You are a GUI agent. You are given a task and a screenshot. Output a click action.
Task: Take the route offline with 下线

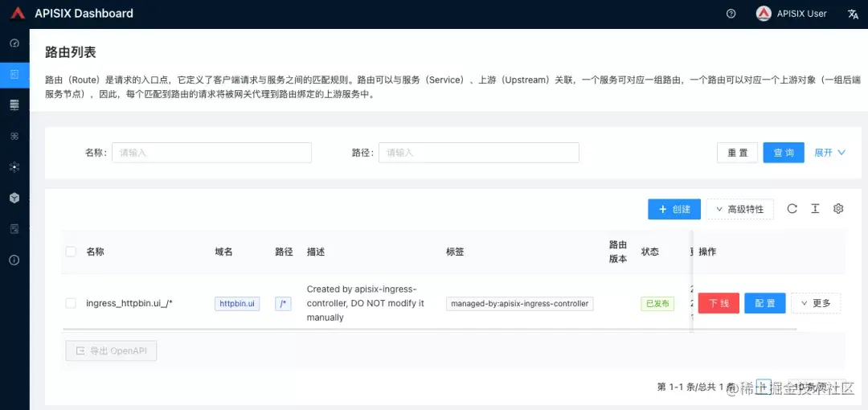click(719, 303)
